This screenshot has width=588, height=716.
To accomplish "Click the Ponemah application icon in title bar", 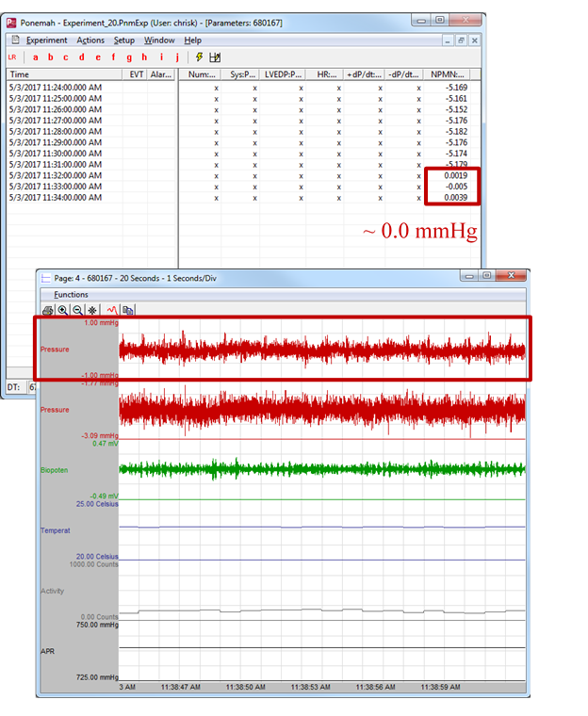I will pyautogui.click(x=11, y=23).
